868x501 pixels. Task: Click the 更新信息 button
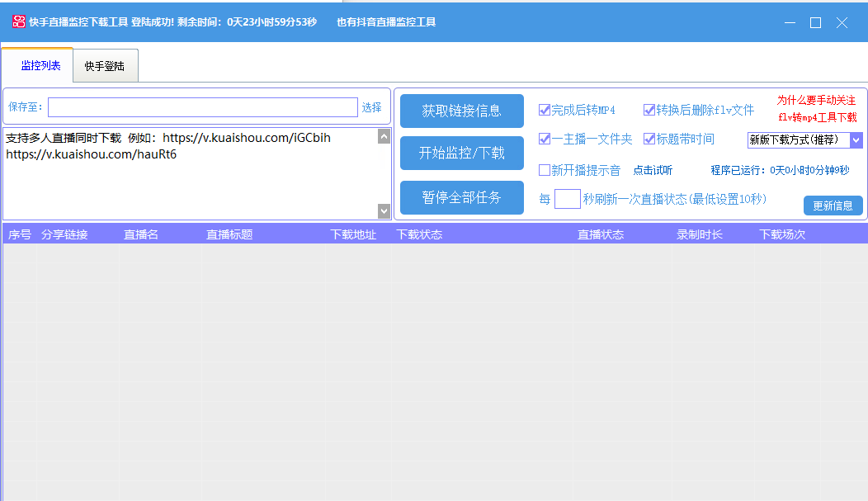click(x=833, y=206)
